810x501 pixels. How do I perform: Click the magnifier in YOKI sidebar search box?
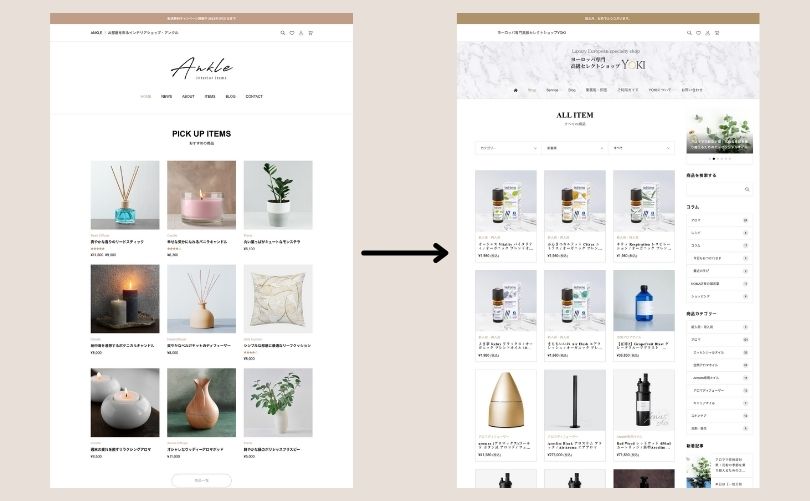747,189
